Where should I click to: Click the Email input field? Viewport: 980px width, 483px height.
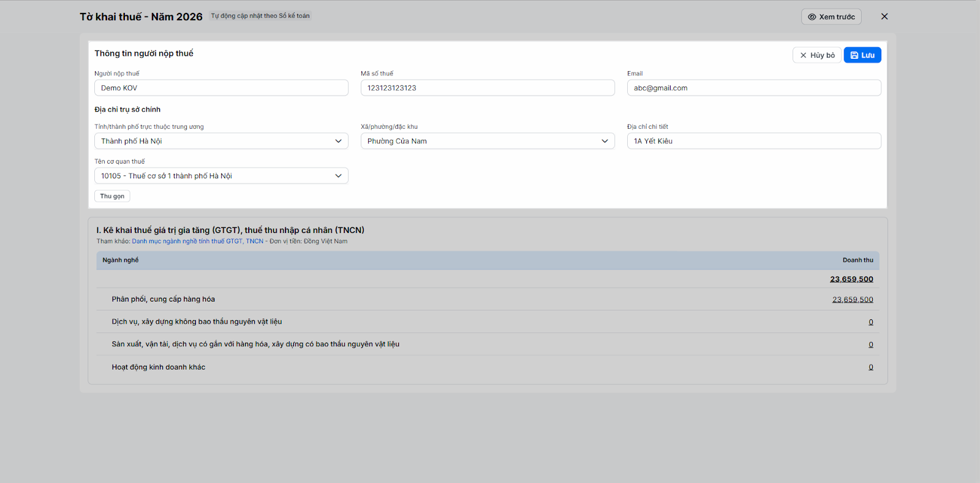pos(754,88)
